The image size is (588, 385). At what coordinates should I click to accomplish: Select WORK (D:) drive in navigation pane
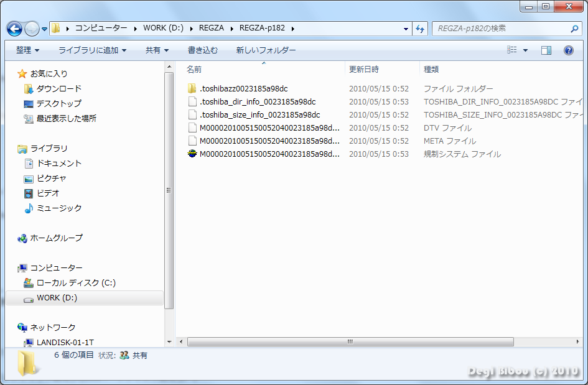pyautogui.click(x=85, y=298)
